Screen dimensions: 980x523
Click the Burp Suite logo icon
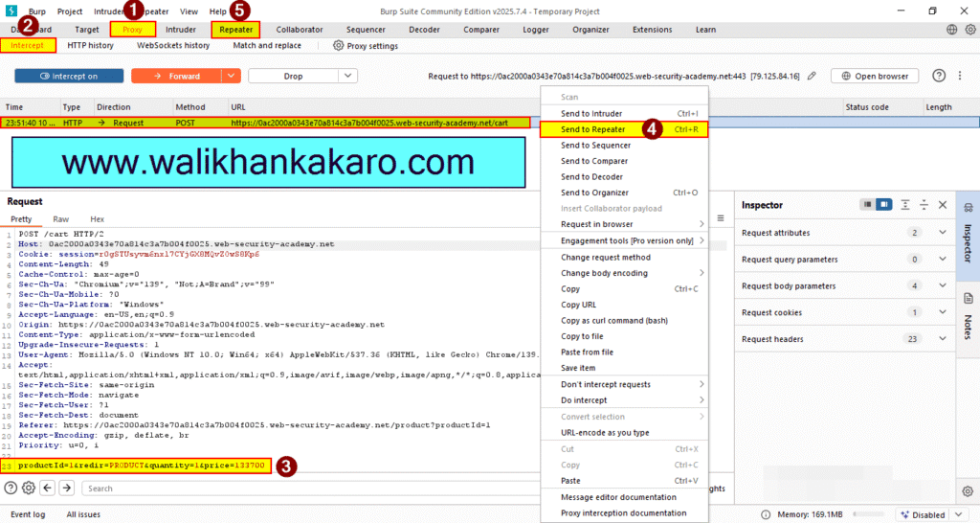(11, 11)
